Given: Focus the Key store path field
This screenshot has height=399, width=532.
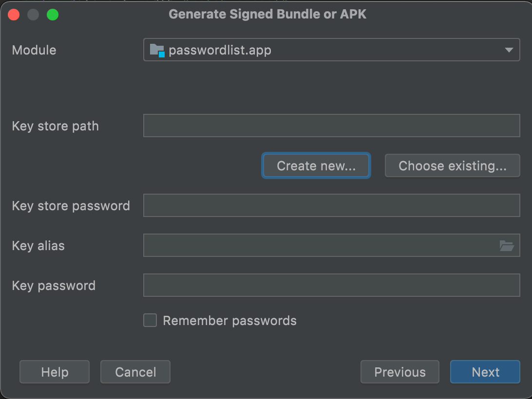Looking at the screenshot, I should tap(331, 126).
